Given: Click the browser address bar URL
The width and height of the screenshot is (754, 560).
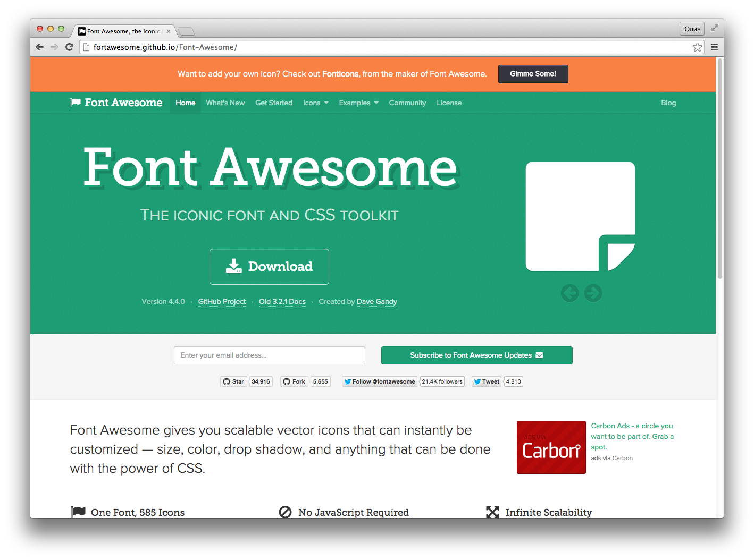Looking at the screenshot, I should pyautogui.click(x=165, y=47).
